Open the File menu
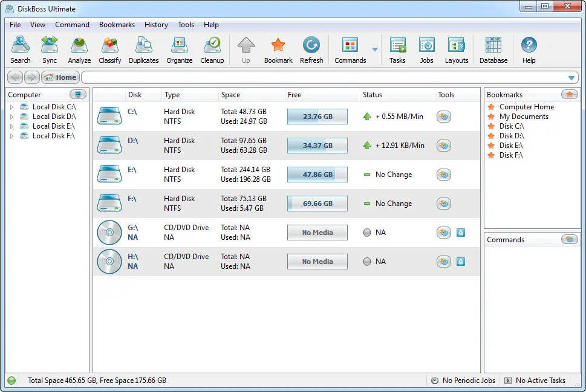This screenshot has height=392, width=586. pyautogui.click(x=15, y=25)
